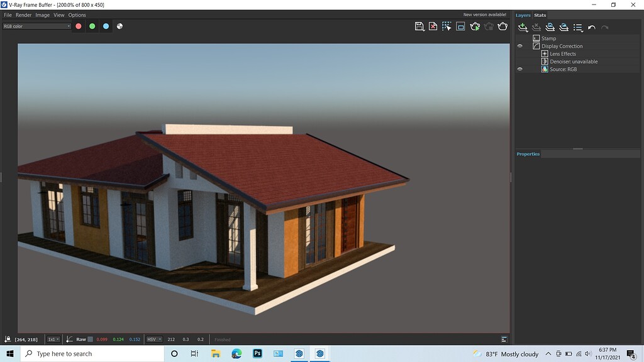Select the Stamp layer
644x362 pixels.
pyautogui.click(x=550, y=38)
